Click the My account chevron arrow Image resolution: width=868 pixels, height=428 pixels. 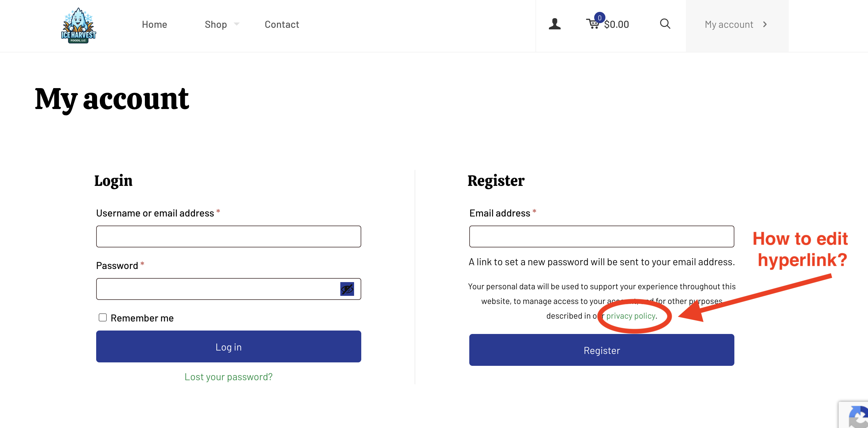click(x=765, y=24)
